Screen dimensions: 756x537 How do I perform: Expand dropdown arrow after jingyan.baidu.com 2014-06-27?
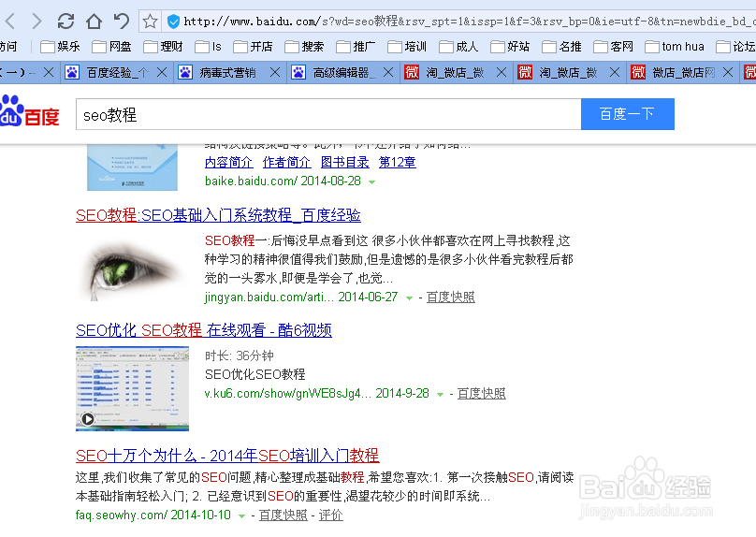(409, 298)
